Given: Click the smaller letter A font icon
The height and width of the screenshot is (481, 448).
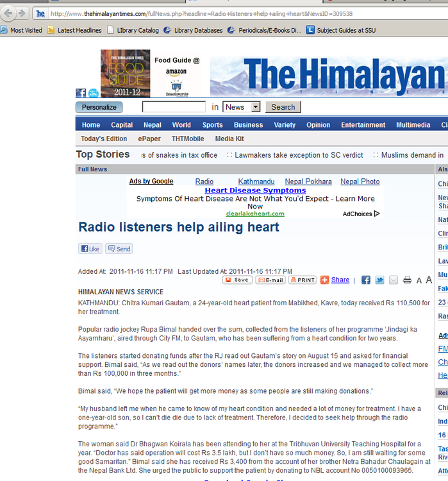Looking at the screenshot, I should [x=419, y=281].
